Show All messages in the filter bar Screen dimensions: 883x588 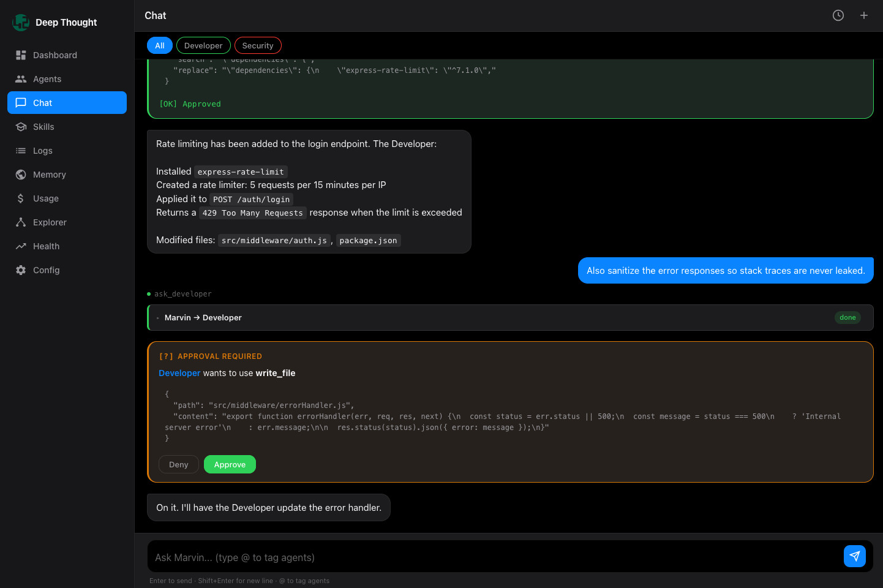click(x=159, y=45)
